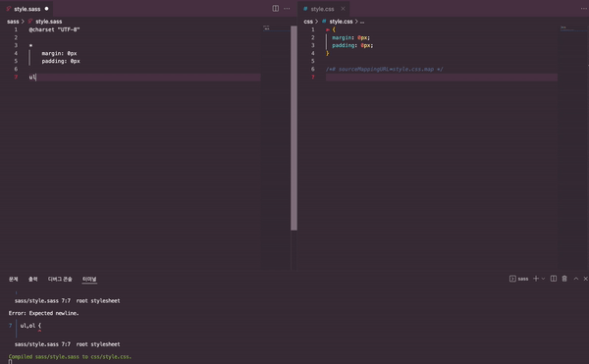This screenshot has height=364, width=589.
Task: Click the * selector on line 3 of style.sass
Action: click(x=30, y=45)
